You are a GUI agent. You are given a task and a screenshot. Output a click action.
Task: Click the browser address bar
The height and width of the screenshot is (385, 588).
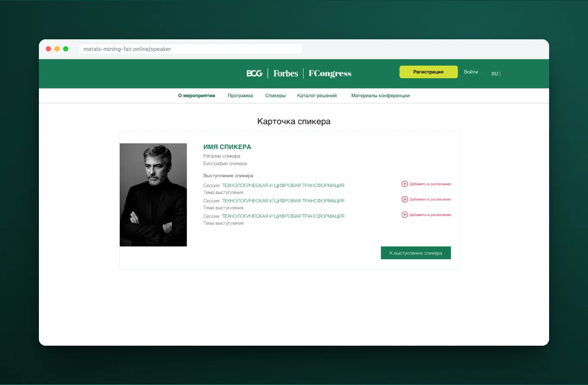tap(190, 49)
